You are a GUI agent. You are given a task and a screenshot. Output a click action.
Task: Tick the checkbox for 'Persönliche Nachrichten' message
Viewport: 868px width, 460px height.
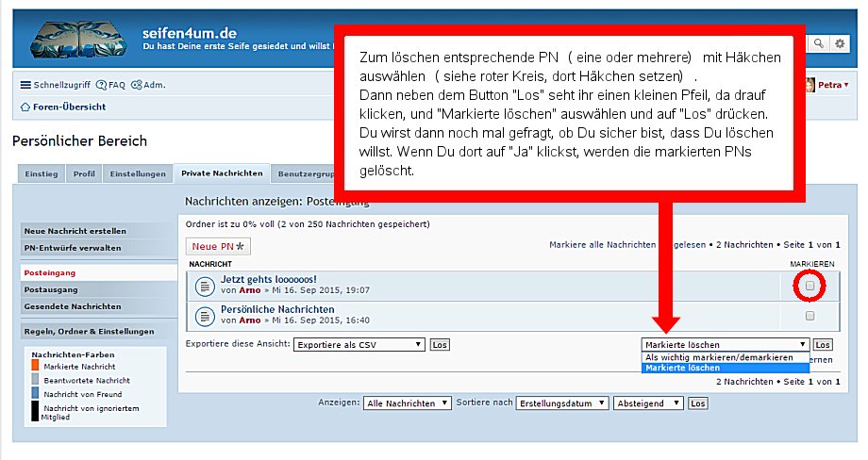810,316
